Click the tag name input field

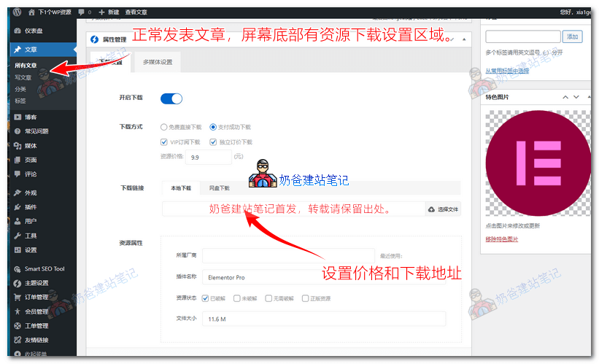[523, 36]
